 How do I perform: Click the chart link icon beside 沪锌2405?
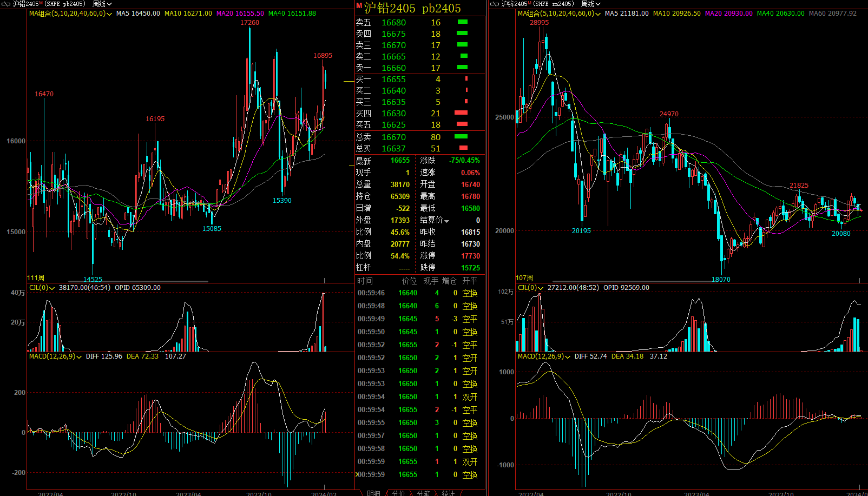click(494, 4)
